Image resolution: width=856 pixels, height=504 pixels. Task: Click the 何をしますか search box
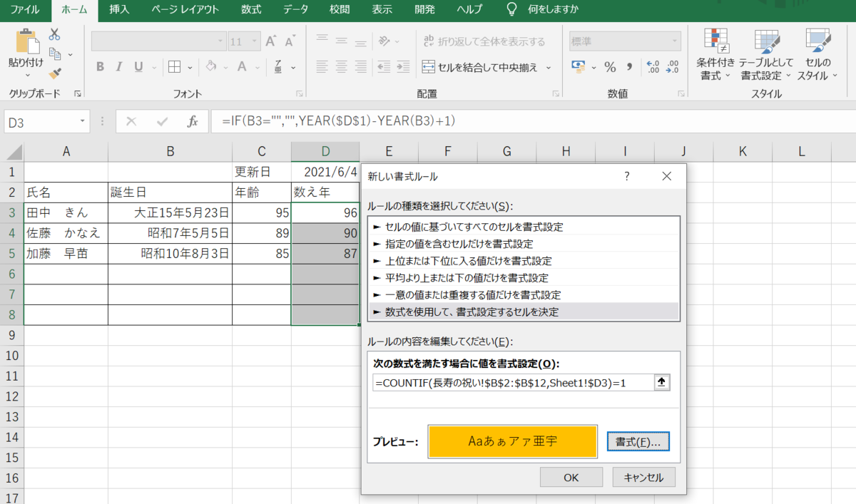[x=543, y=9]
